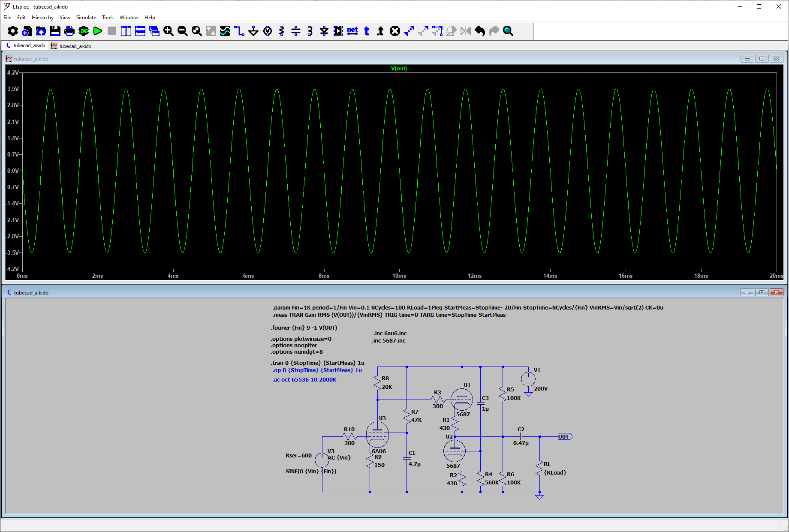Switch to the tubecad_aikido schematic tab
The height and width of the screenshot is (532, 789).
[25, 45]
